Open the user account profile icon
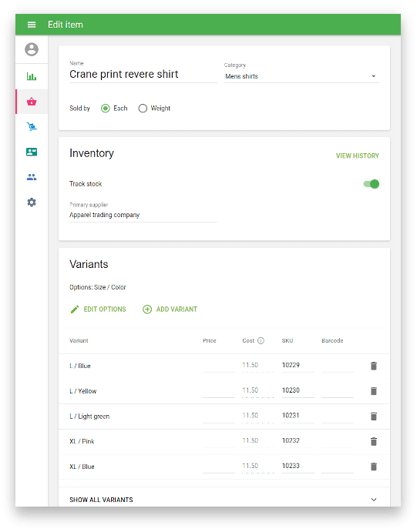This screenshot has height=532, width=417. pos(32,49)
